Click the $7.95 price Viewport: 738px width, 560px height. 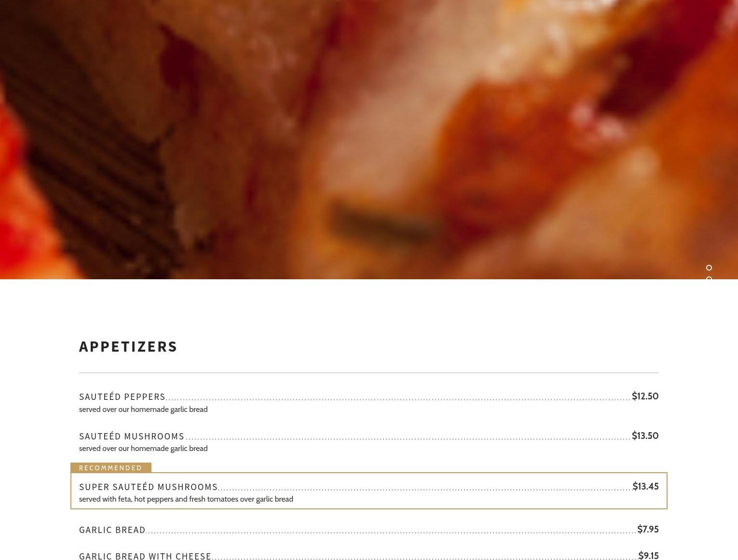pyautogui.click(x=648, y=529)
